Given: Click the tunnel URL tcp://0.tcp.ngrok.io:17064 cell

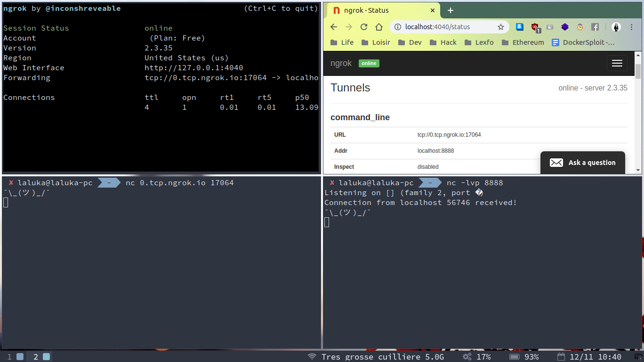Looking at the screenshot, I should click(449, 135).
